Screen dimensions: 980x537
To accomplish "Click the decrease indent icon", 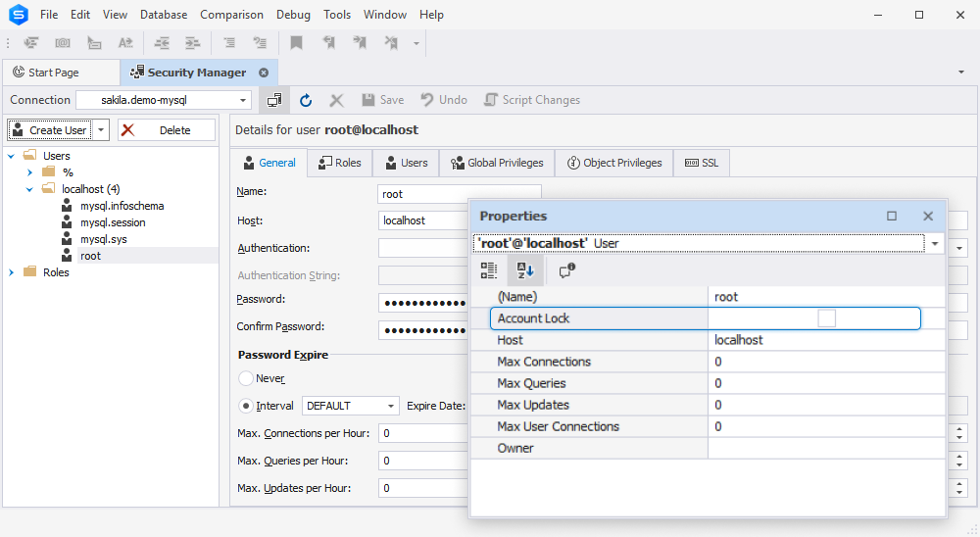I will 162,43.
